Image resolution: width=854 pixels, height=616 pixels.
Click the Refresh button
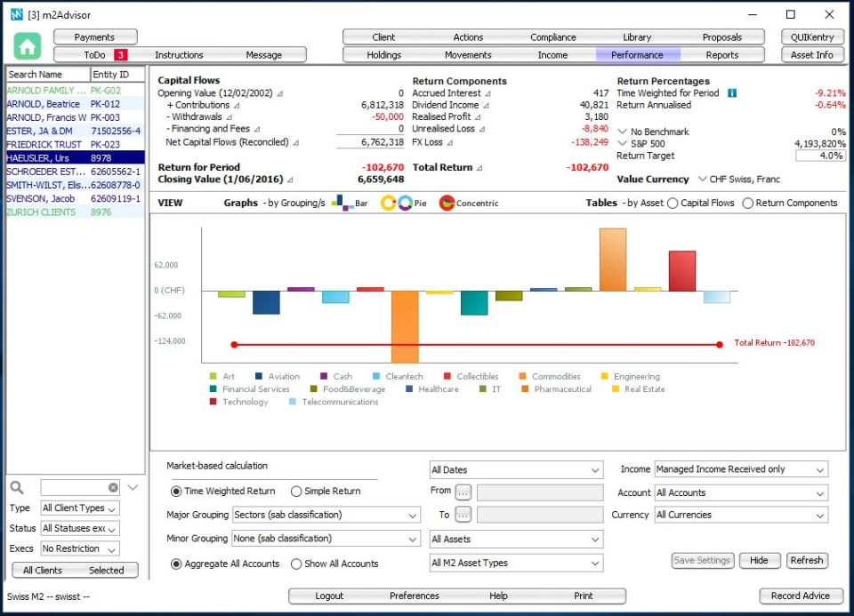coord(806,560)
